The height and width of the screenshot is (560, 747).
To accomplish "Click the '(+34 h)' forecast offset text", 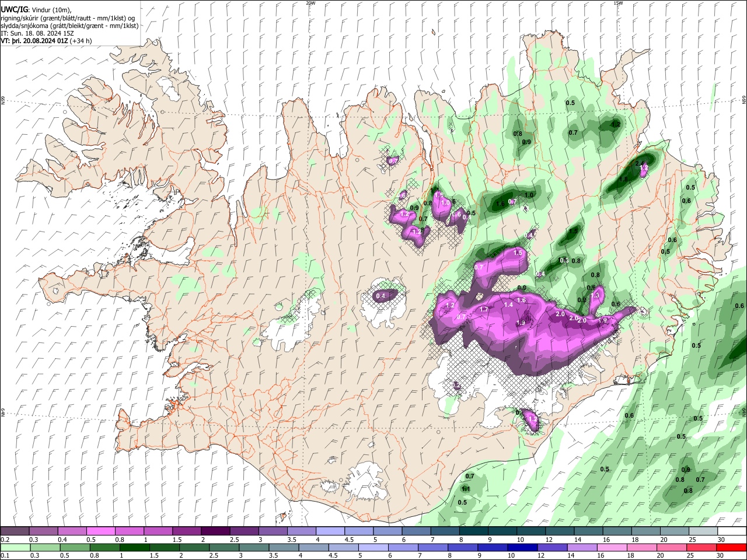I will coord(81,41).
